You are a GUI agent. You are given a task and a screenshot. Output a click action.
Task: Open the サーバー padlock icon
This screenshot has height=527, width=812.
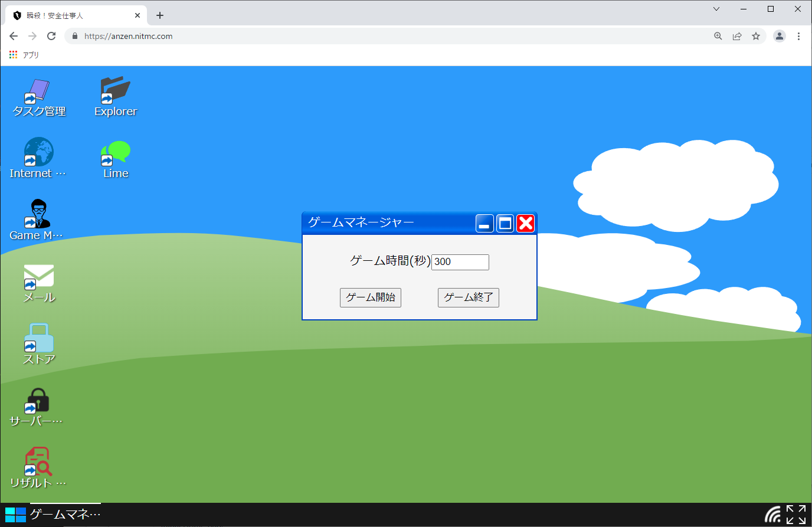pos(37,406)
